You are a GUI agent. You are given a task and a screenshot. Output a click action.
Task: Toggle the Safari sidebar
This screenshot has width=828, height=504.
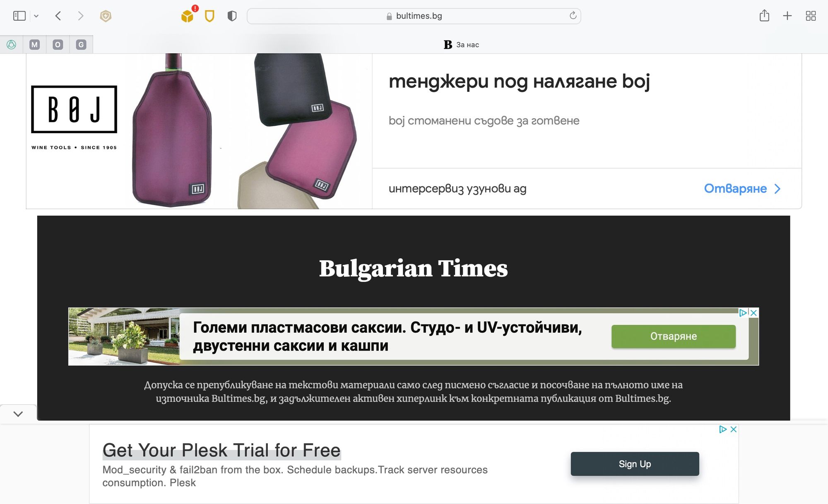pos(19,16)
